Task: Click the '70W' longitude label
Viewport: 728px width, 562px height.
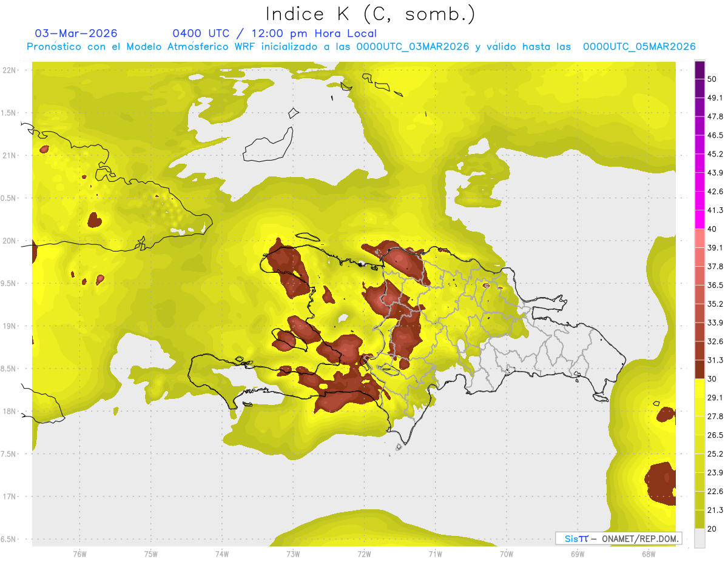Action: tap(507, 554)
